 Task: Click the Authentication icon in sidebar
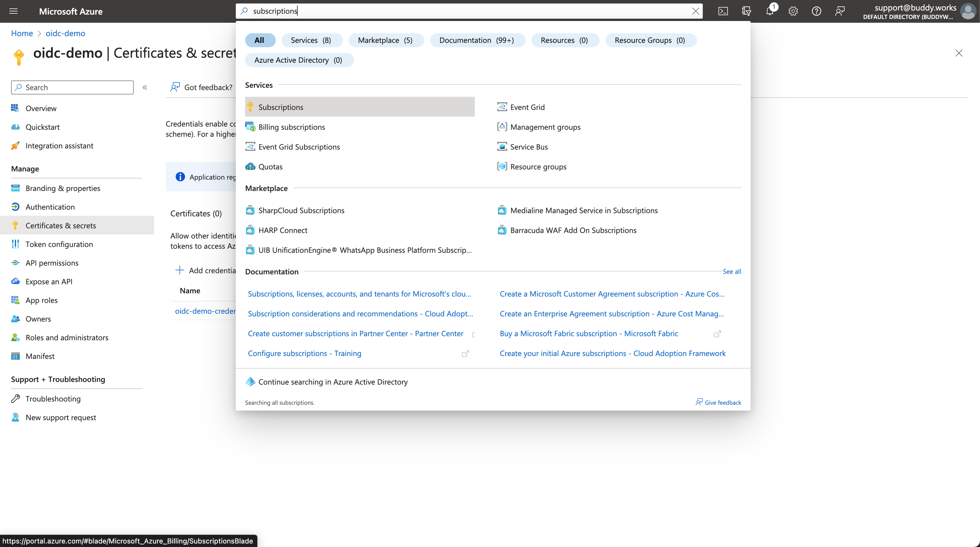(x=15, y=207)
